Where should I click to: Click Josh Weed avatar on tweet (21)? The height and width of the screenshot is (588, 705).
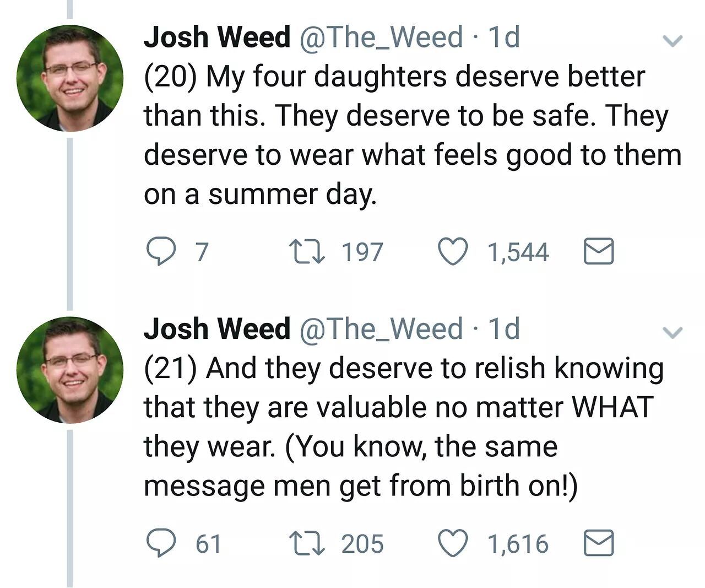[x=70, y=370]
